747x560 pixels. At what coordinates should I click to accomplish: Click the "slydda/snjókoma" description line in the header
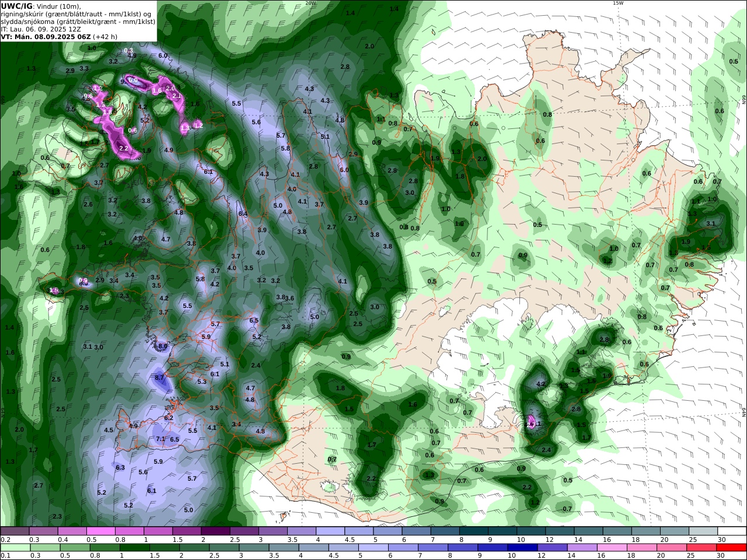78,22
